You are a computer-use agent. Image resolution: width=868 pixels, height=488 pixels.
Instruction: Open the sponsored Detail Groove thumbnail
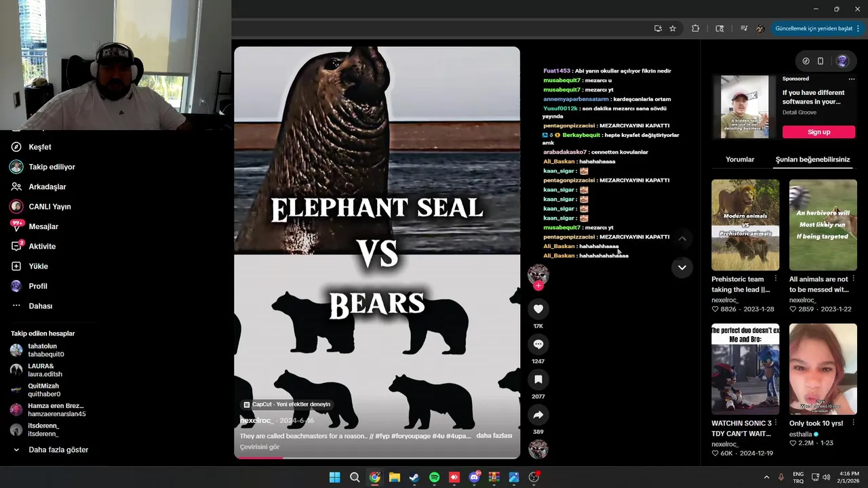(745, 106)
